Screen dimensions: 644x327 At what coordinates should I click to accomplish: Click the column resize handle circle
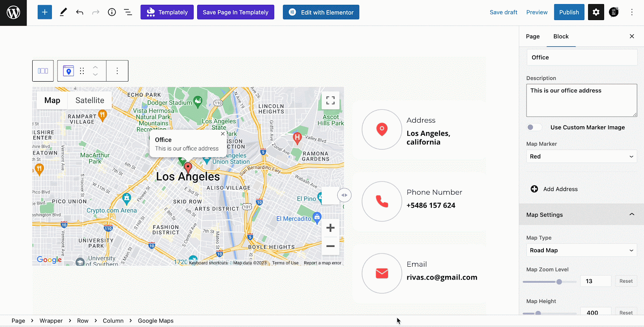pos(344,195)
